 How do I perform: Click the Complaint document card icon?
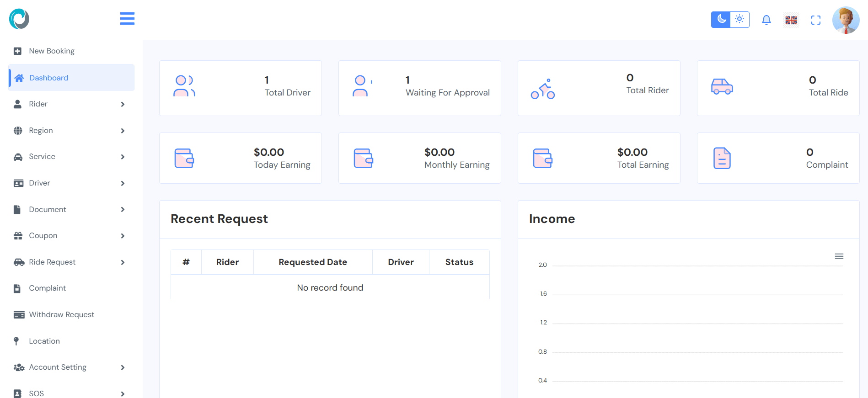[x=722, y=159]
